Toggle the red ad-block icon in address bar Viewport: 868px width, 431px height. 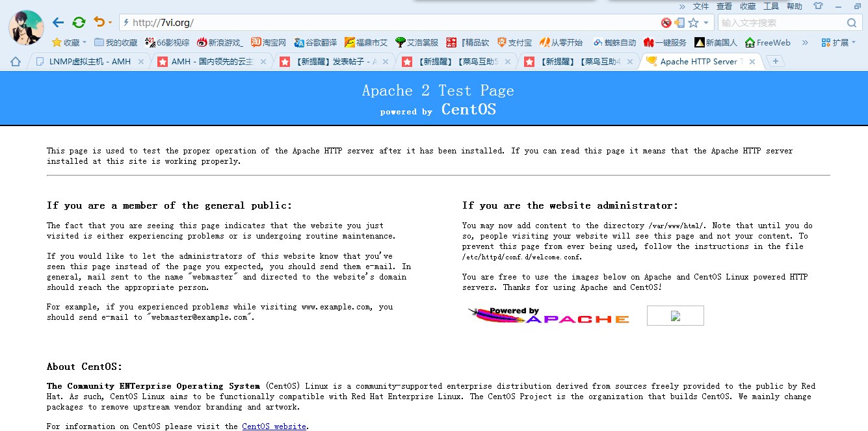(x=666, y=23)
